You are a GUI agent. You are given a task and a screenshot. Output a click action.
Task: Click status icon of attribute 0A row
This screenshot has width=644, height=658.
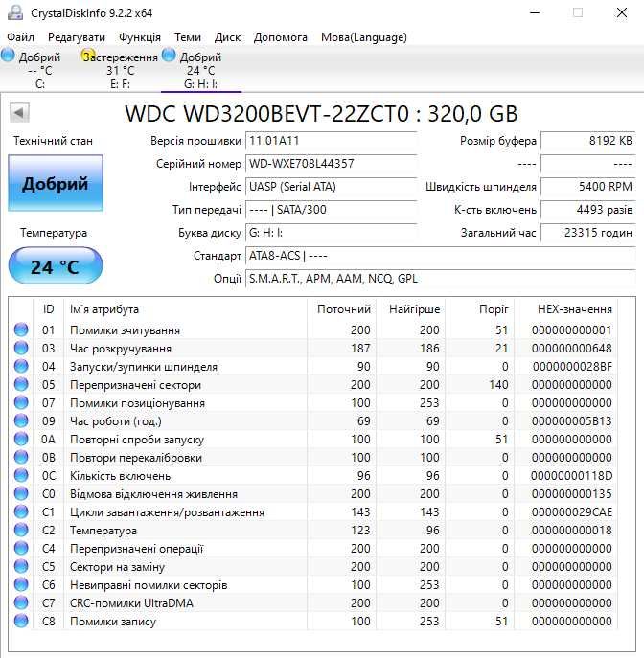pos(21,439)
